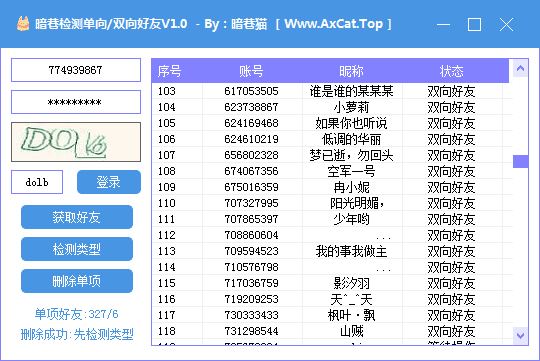Select the nickname 谁是谁的某某某

[351, 91]
